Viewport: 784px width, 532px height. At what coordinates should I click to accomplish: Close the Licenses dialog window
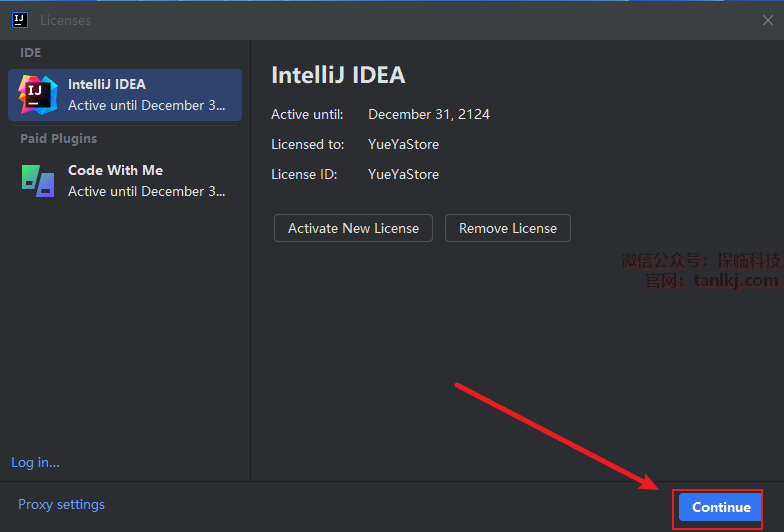click(x=767, y=20)
